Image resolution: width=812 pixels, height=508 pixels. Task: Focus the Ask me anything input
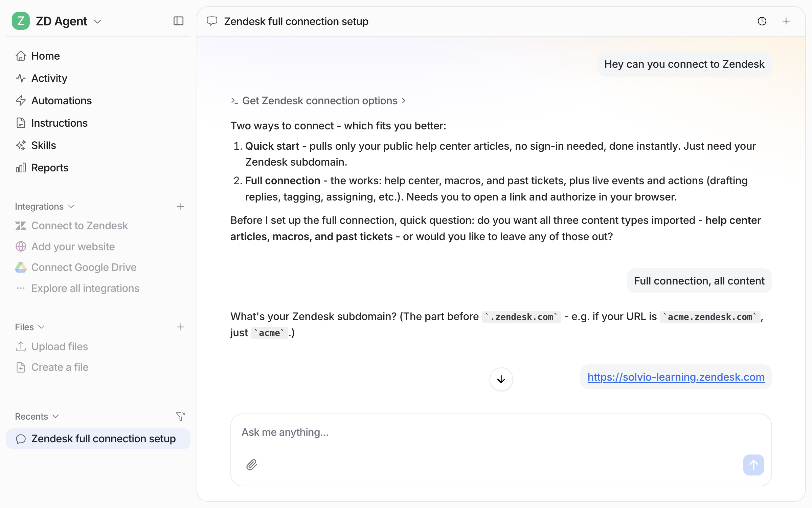coord(501,432)
